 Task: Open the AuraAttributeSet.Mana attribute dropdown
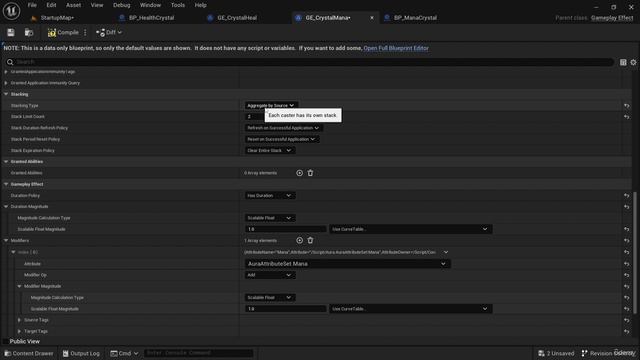click(347, 264)
